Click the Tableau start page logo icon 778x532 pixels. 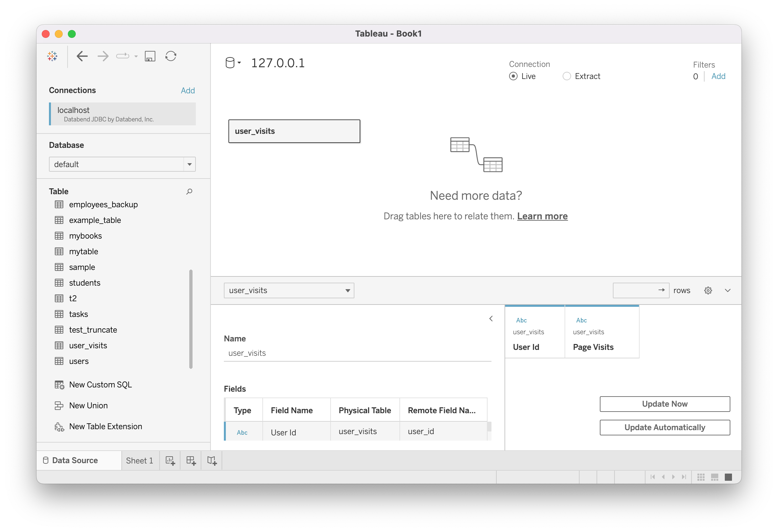tap(52, 56)
